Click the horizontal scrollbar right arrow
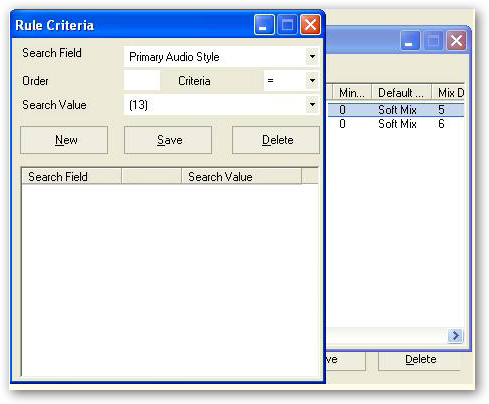 455,335
